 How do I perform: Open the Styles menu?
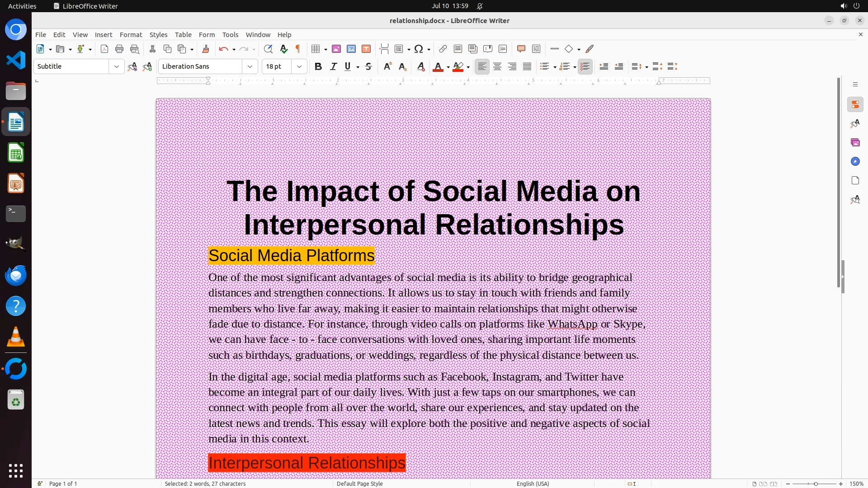click(158, 34)
